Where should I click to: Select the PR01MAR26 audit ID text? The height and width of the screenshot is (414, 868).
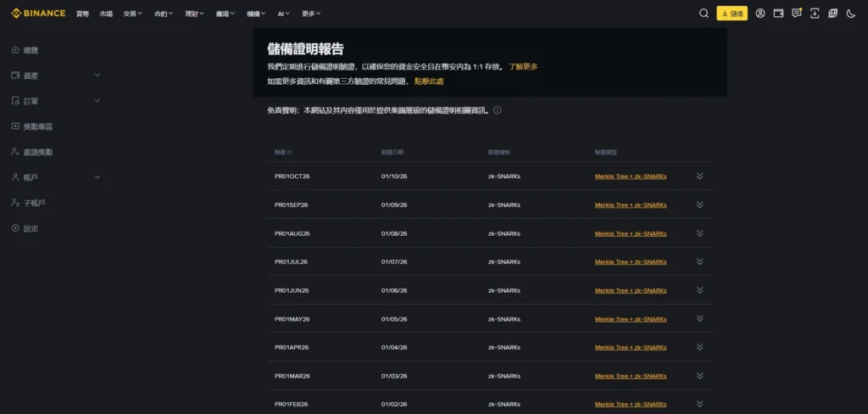pos(292,376)
